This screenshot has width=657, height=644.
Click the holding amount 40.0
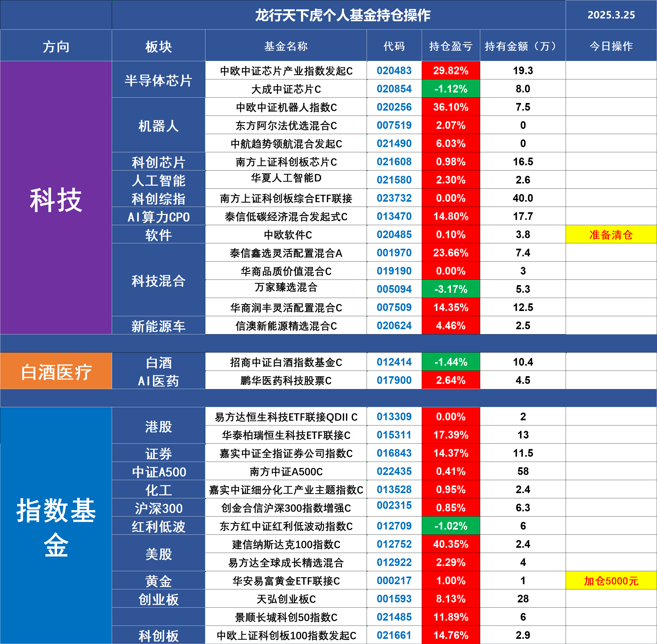(x=523, y=198)
